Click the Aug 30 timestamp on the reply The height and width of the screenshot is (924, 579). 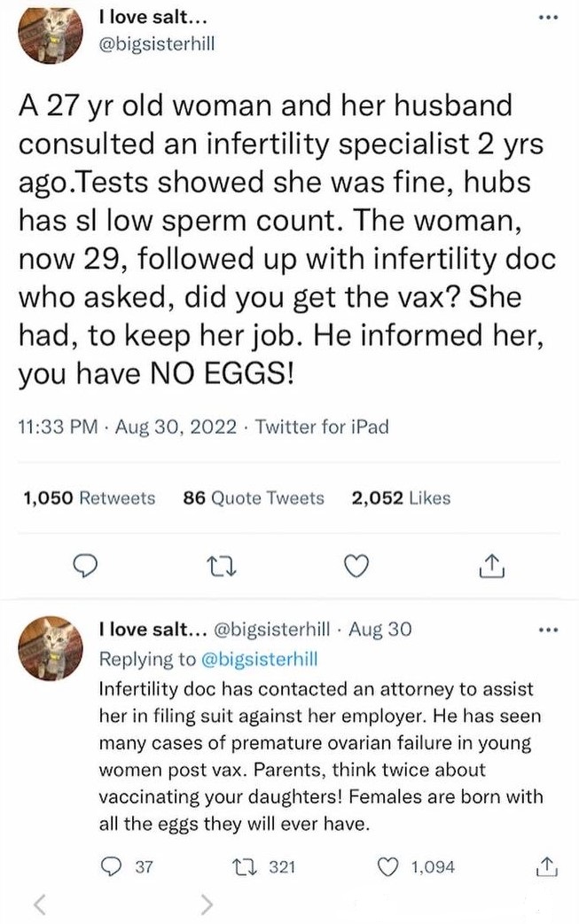(x=380, y=630)
